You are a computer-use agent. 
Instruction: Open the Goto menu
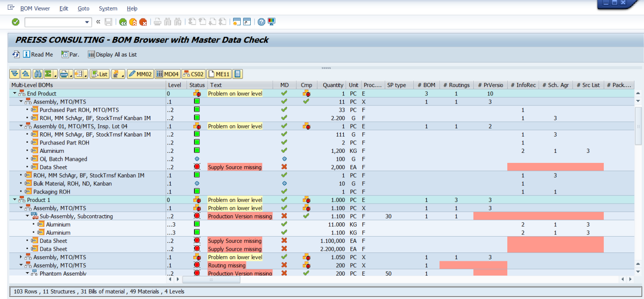click(x=83, y=8)
